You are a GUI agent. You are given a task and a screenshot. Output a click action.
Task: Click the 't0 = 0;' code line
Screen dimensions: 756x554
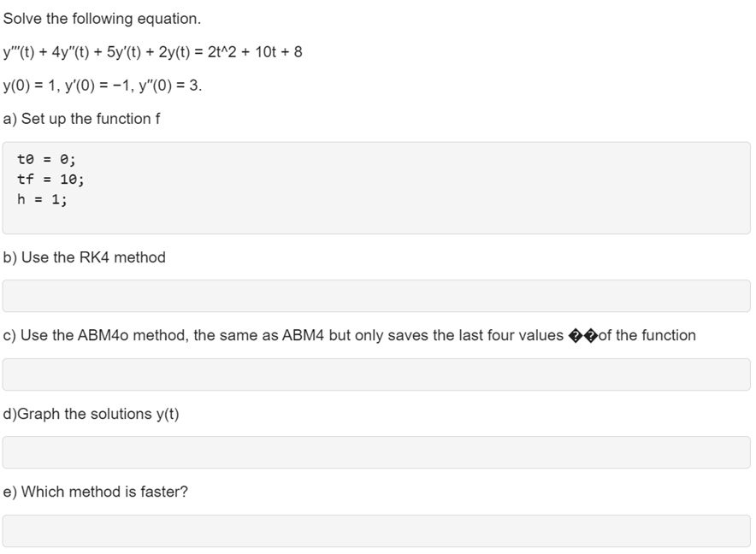click(x=46, y=159)
